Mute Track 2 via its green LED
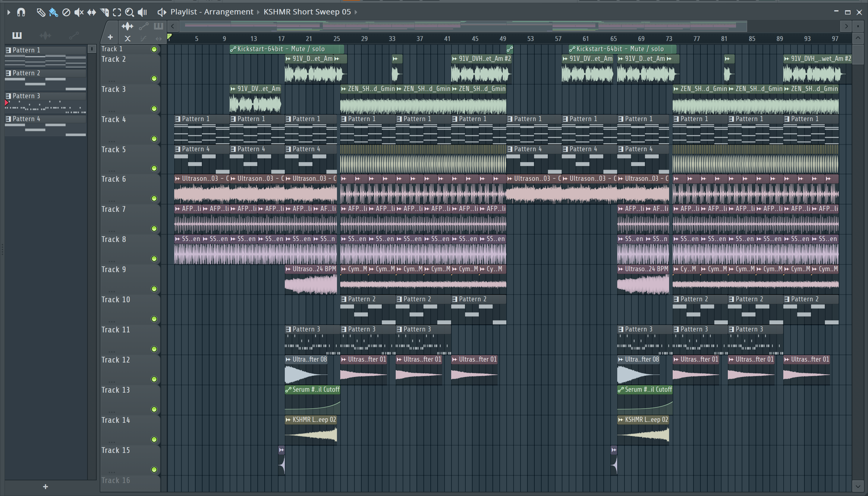This screenshot has width=868, height=496. coord(154,79)
